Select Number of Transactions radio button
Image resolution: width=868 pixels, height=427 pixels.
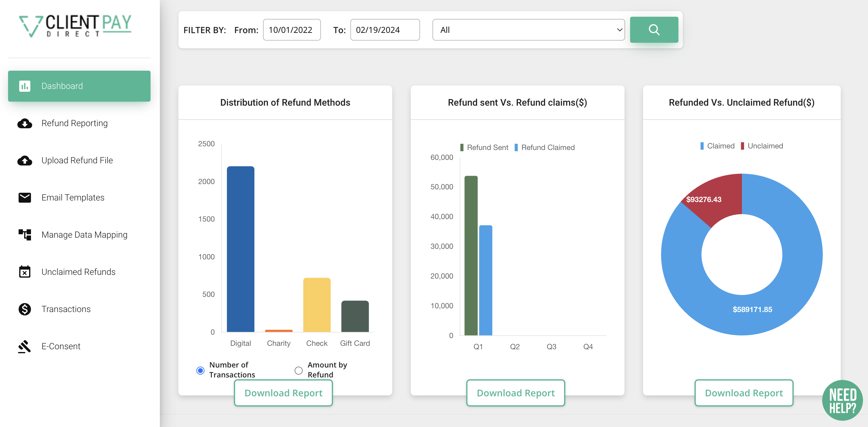[200, 370]
